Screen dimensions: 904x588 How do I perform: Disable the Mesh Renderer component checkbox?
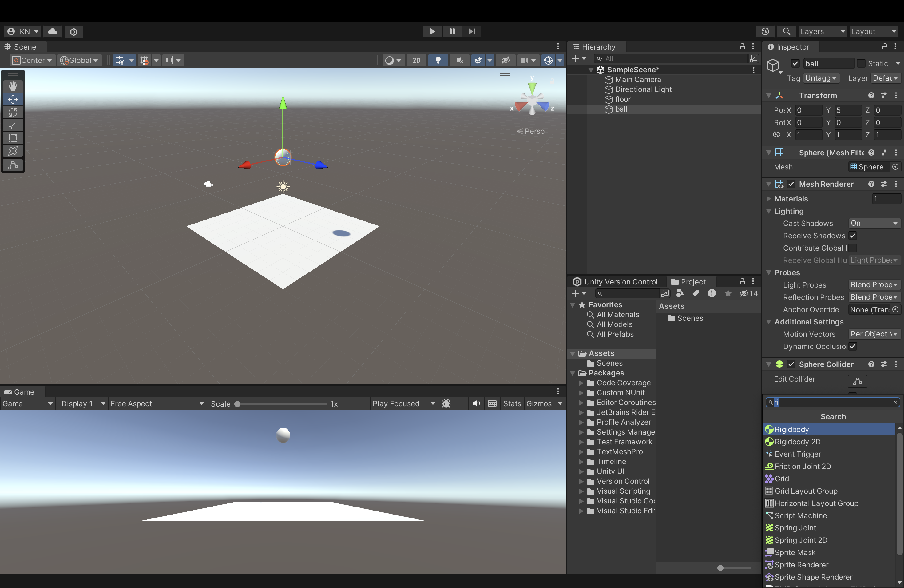tap(791, 184)
